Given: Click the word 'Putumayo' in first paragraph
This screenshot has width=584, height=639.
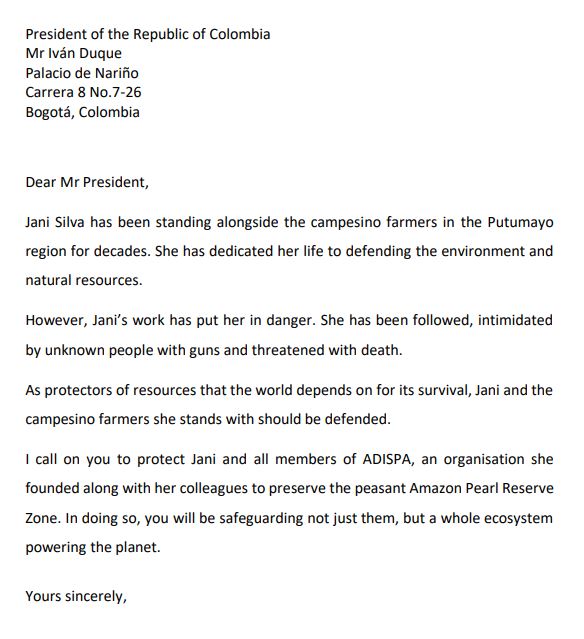Looking at the screenshot, I should (x=520, y=223).
